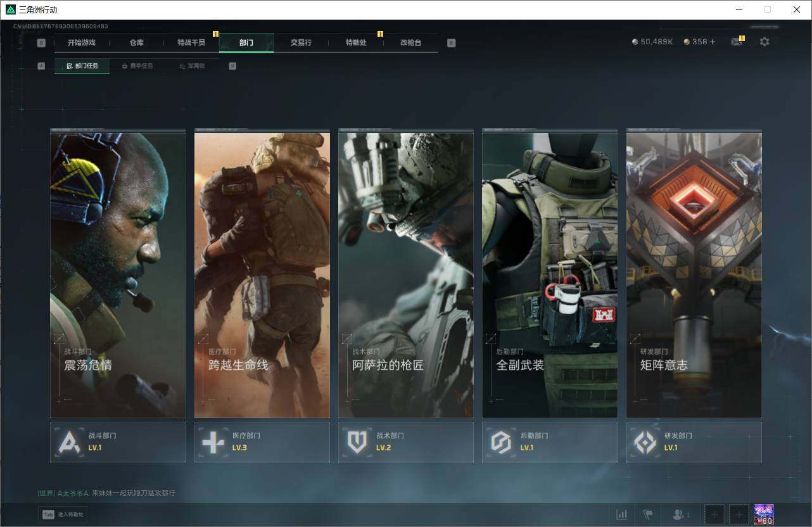Go to the 交易行 tab

(x=301, y=42)
